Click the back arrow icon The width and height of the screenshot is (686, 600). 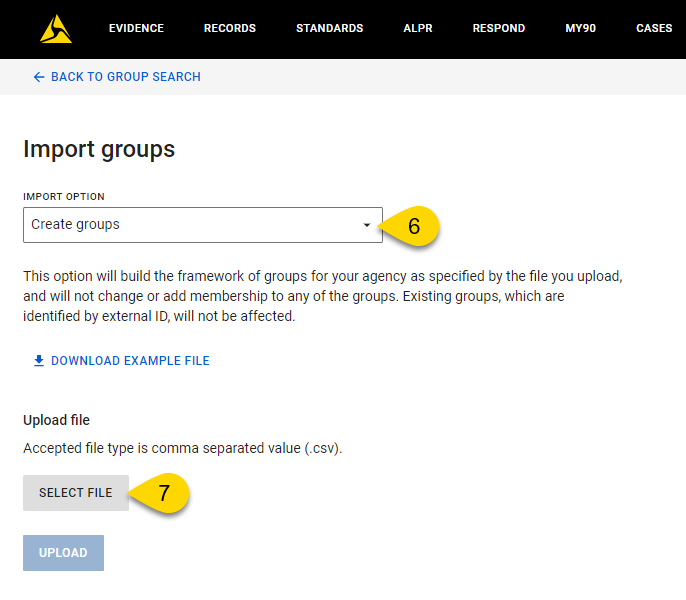coord(39,77)
